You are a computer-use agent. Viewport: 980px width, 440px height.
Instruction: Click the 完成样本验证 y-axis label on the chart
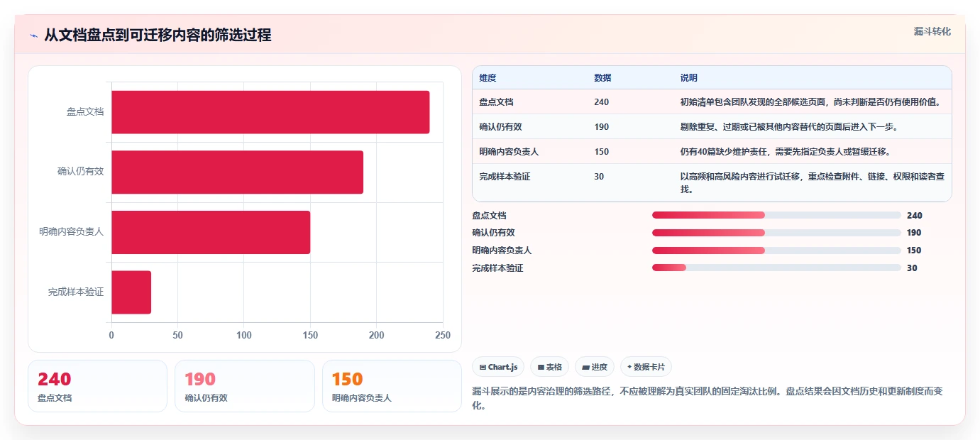(76, 292)
